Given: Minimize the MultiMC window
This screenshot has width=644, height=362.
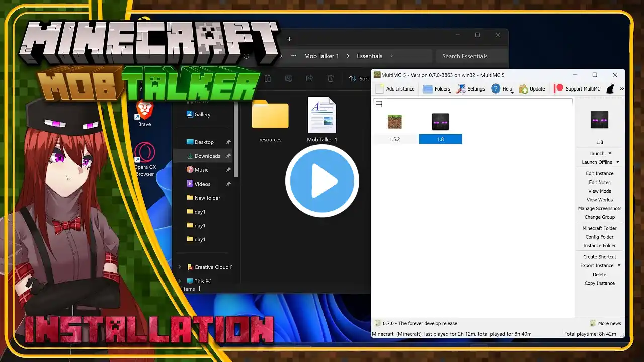Looking at the screenshot, I should [x=575, y=75].
